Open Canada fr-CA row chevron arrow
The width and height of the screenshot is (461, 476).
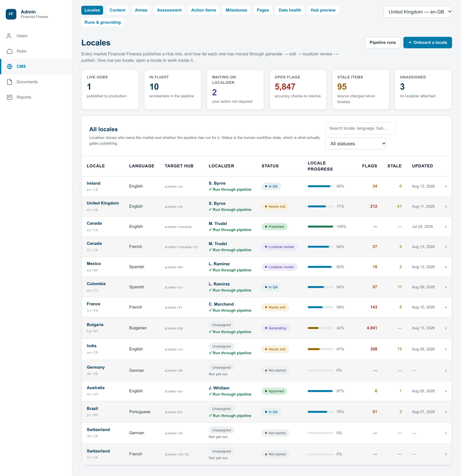[446, 247]
